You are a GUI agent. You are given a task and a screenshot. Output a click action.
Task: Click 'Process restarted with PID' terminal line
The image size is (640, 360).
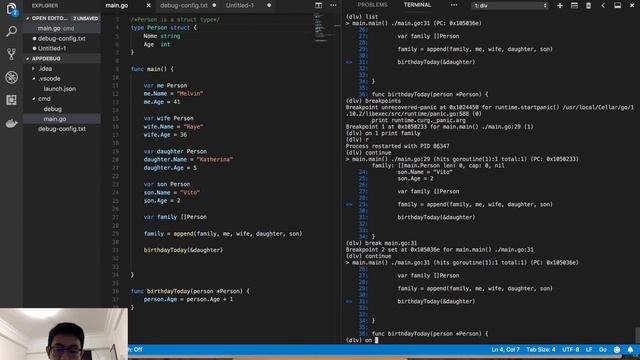(x=397, y=146)
